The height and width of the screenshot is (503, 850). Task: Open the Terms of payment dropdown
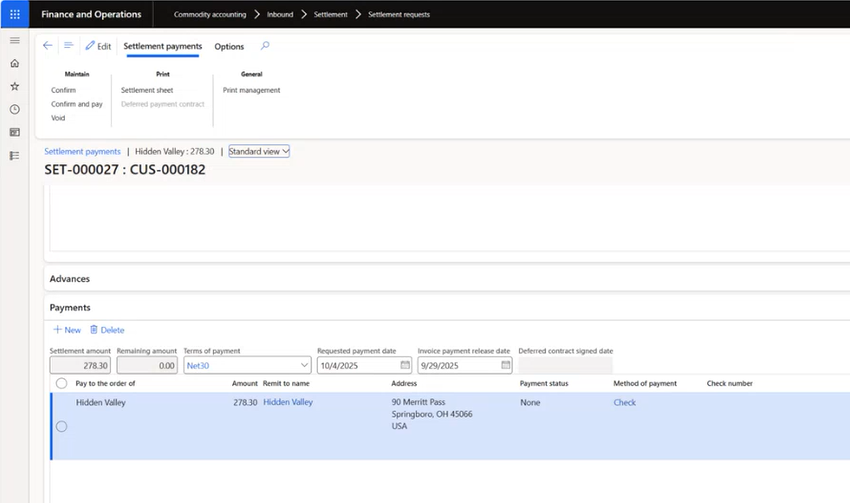point(303,365)
